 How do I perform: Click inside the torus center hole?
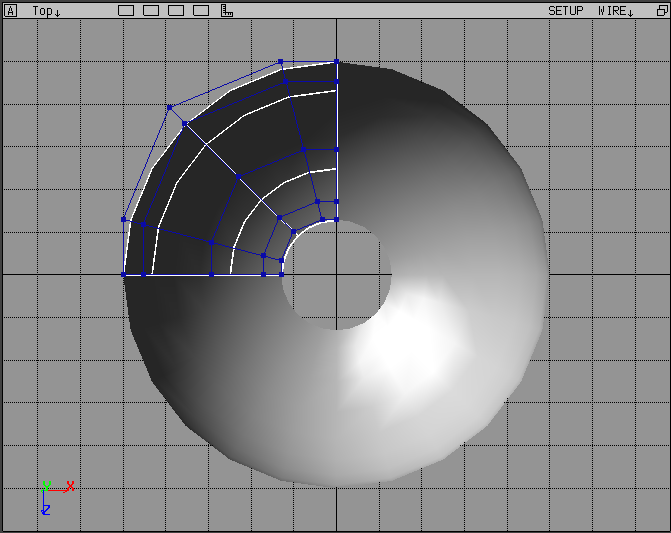(x=337, y=276)
